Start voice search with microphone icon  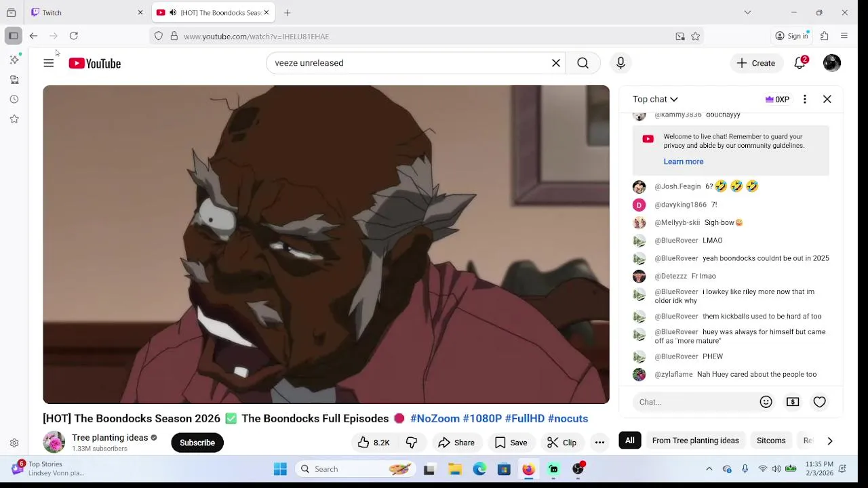[x=620, y=63]
